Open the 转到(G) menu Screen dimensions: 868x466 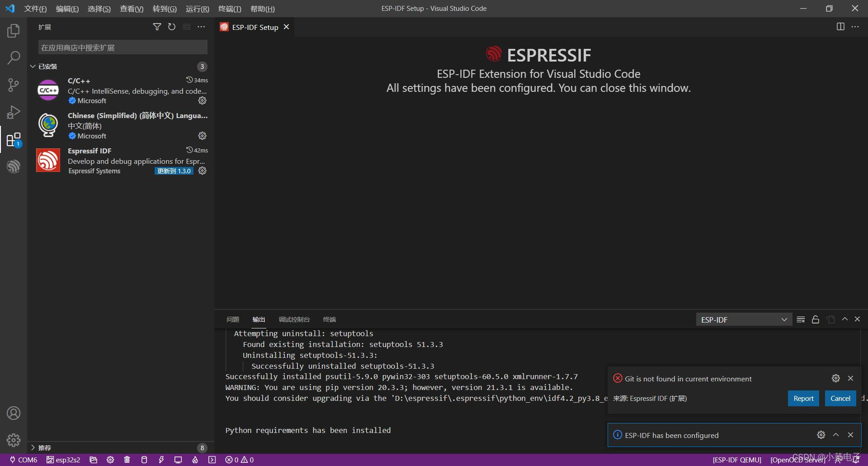tap(165, 9)
